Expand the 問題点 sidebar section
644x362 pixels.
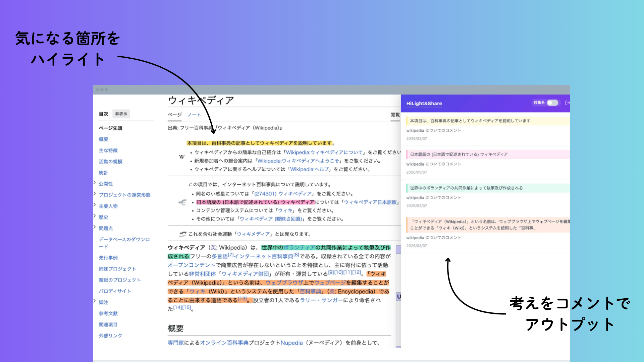coord(95,228)
